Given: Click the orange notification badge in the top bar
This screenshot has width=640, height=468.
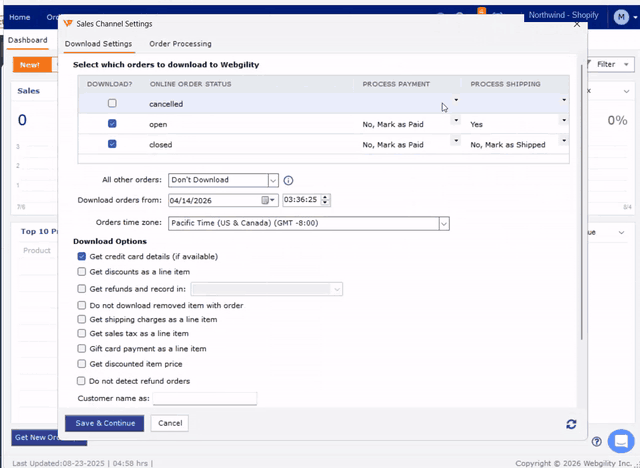Looking at the screenshot, I should point(482,11).
